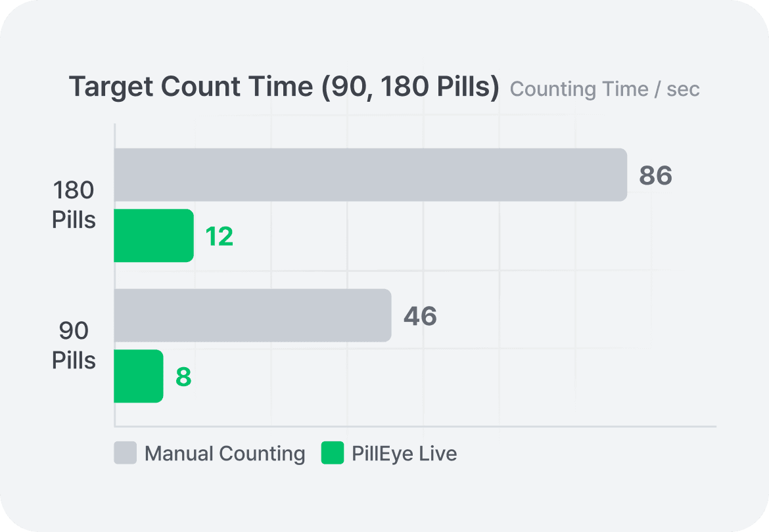Click the green PillEye Live legend swatch
This screenshot has height=532, width=769.
point(333,453)
